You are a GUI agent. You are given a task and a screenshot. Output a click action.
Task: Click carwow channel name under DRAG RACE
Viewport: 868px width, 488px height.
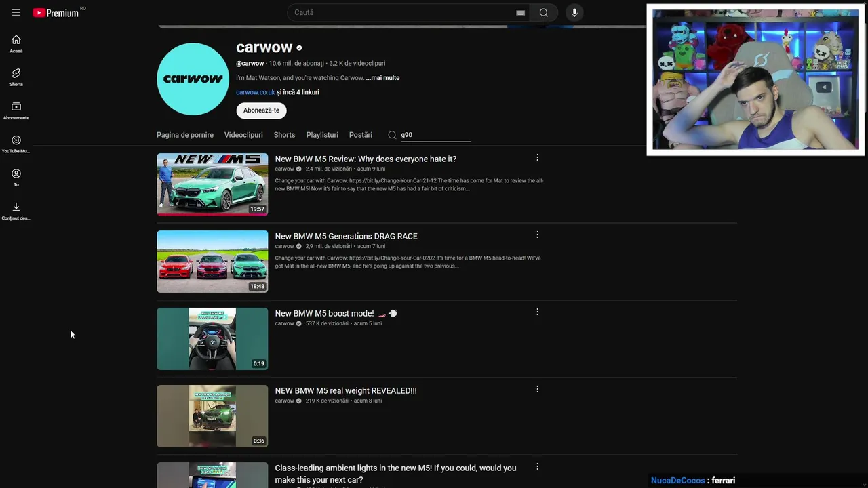(x=284, y=247)
